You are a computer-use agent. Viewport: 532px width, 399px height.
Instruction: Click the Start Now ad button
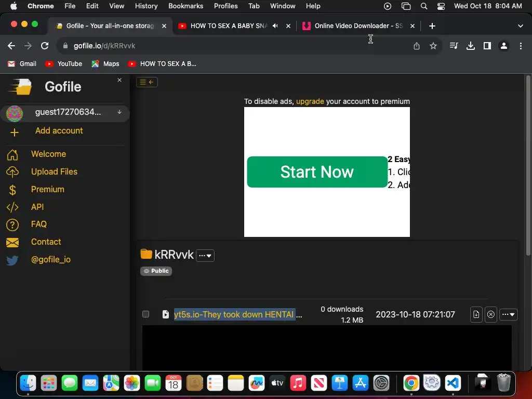(x=317, y=172)
